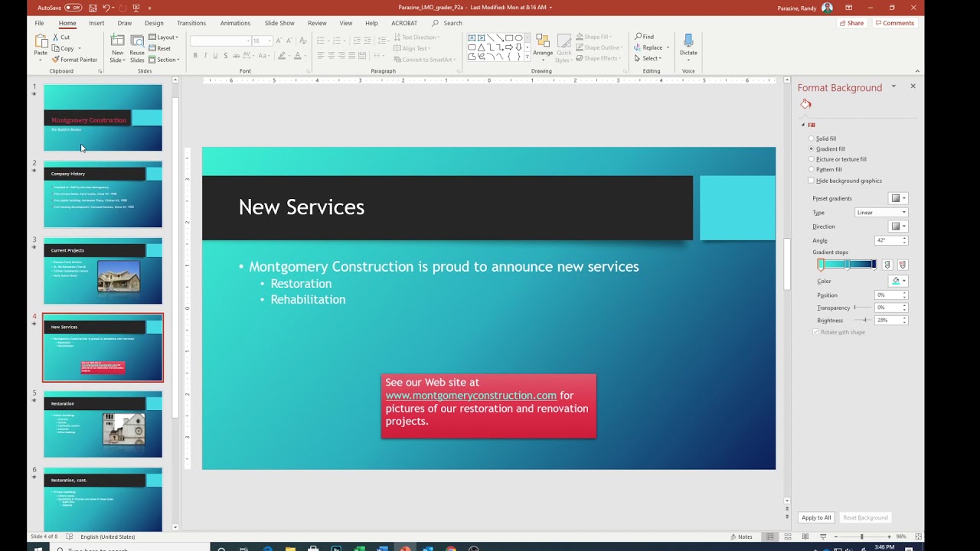This screenshot has width=980, height=551.
Task: Increase the font size
Action: click(279, 41)
